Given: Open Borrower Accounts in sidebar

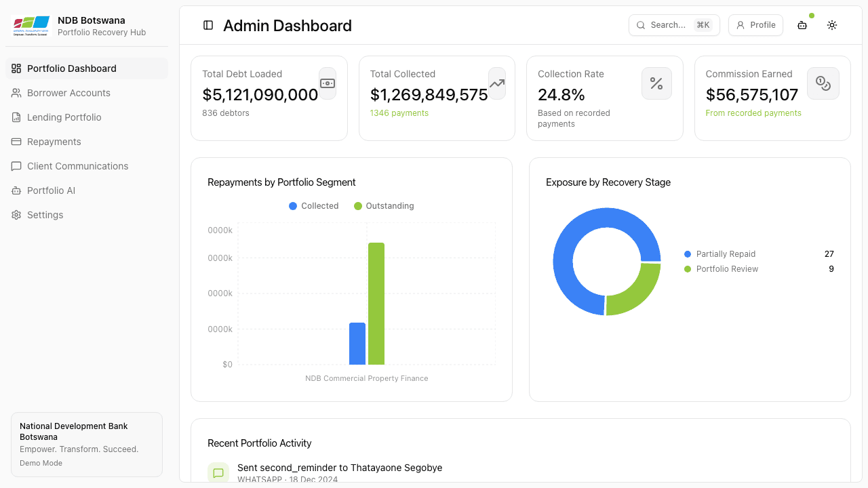Looking at the screenshot, I should 68,93.
